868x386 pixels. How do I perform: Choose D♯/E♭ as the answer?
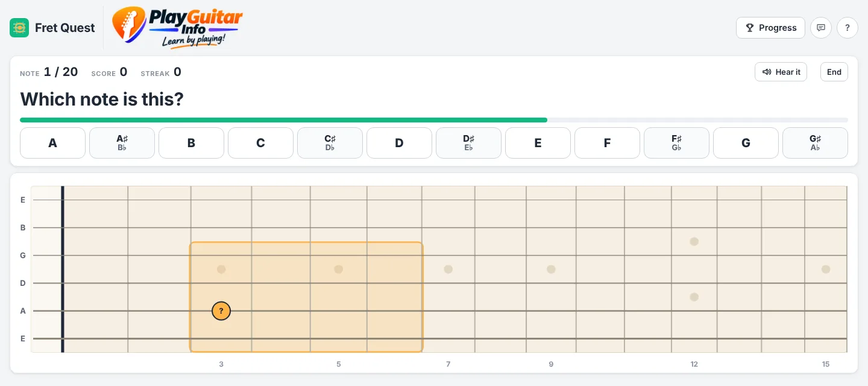[x=469, y=143]
